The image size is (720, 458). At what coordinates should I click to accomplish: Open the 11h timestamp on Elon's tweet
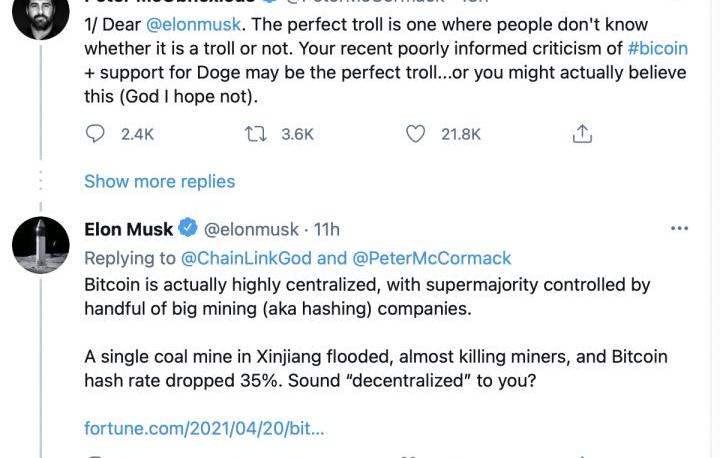(326, 229)
